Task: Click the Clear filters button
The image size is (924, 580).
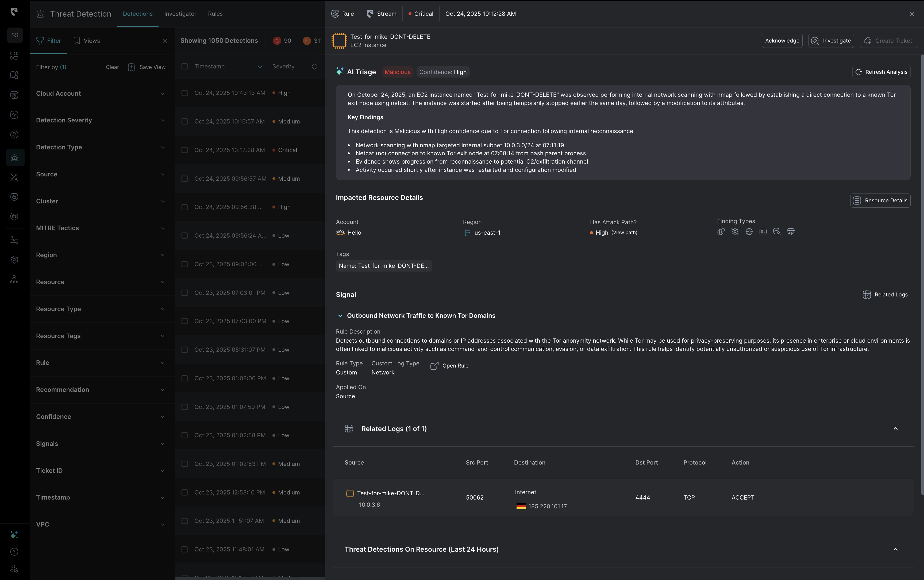Action: (112, 67)
